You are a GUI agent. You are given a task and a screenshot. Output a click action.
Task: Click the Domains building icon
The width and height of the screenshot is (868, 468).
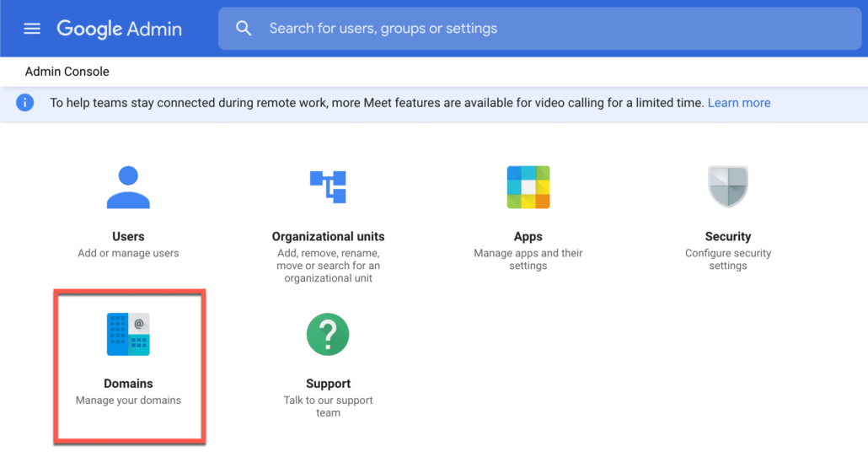(x=128, y=335)
